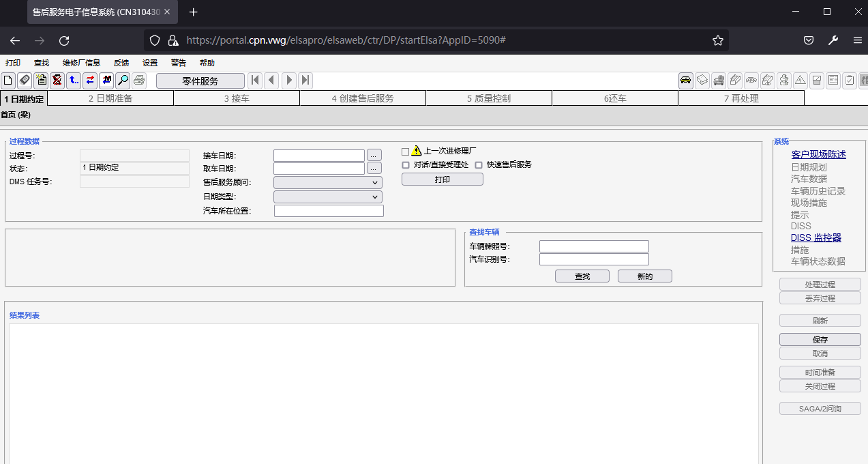Click the warning triangle icon in right toolbar
The height and width of the screenshot is (464, 868).
coord(800,80)
